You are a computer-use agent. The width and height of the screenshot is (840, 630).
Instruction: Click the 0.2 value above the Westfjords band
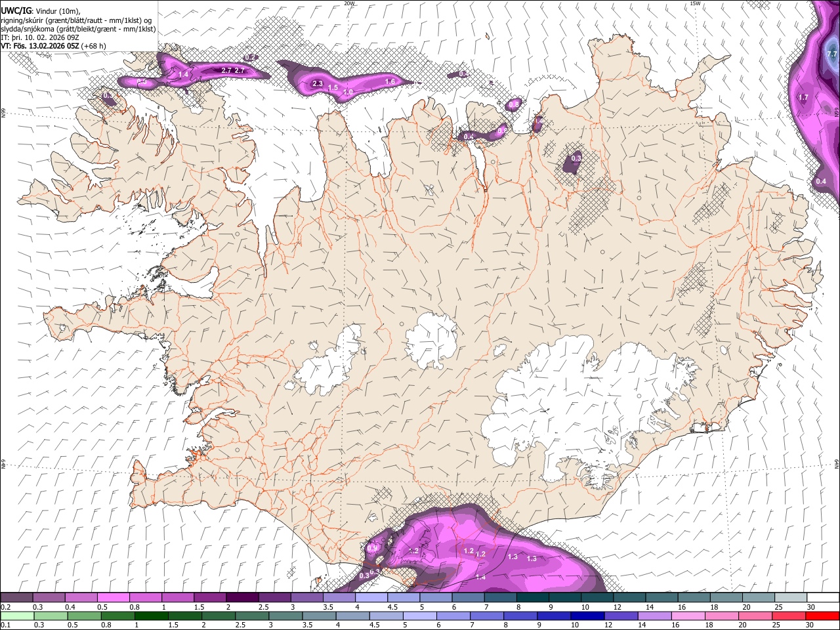249,58
